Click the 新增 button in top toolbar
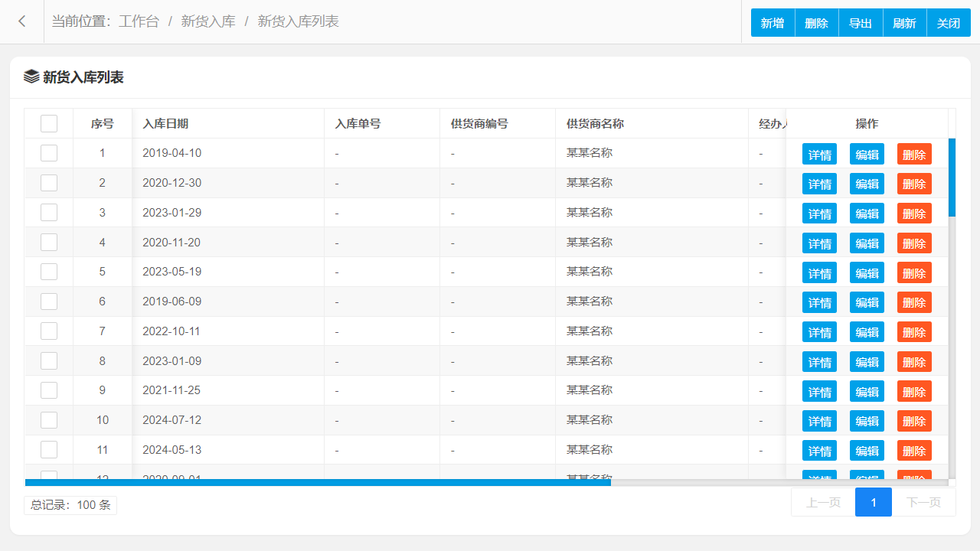 pos(773,23)
